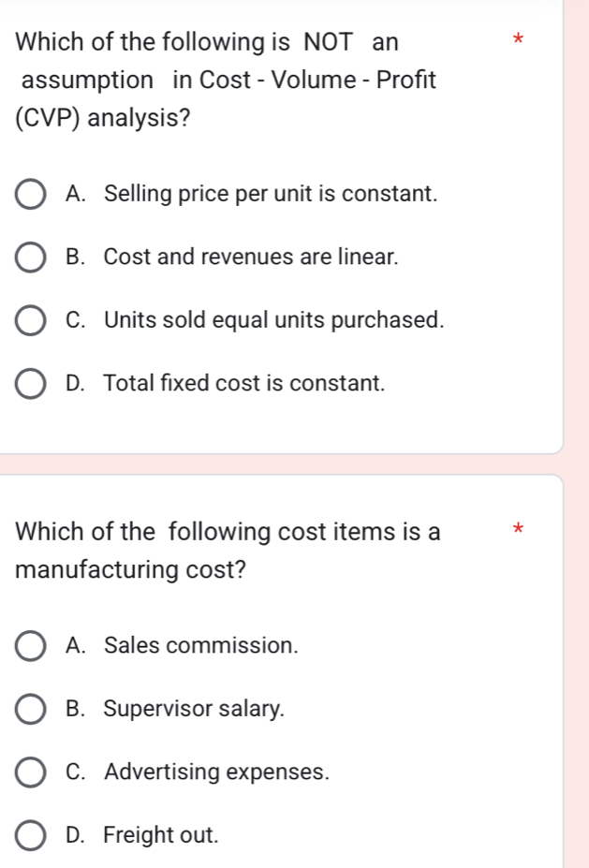Click the text label 'A. Selling price per unit is constant.'
This screenshot has height=868, width=589.
pyautogui.click(x=253, y=196)
